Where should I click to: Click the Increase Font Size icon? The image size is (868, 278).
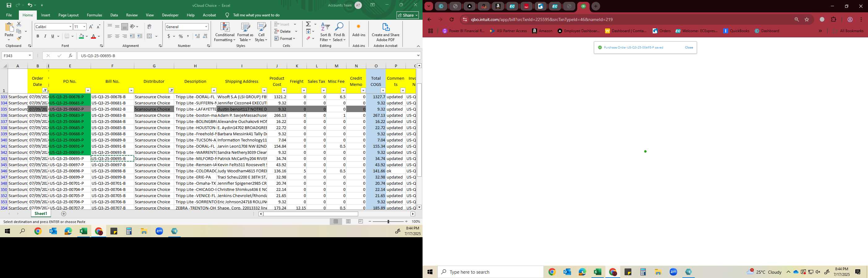[91, 27]
